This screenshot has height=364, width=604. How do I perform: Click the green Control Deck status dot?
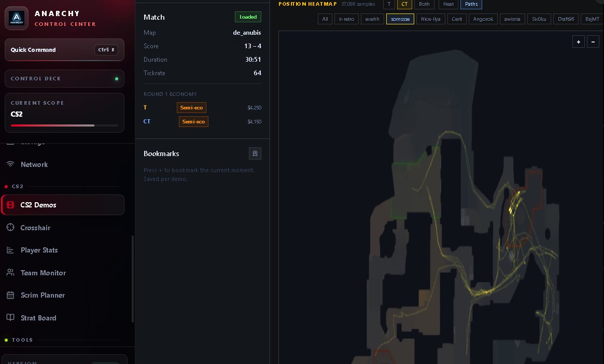116,79
